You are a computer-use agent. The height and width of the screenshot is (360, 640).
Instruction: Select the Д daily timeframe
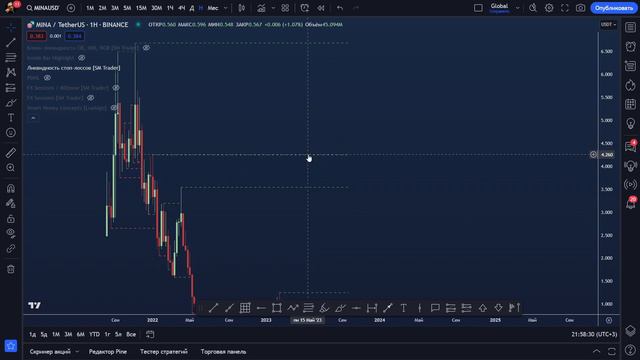pos(192,8)
